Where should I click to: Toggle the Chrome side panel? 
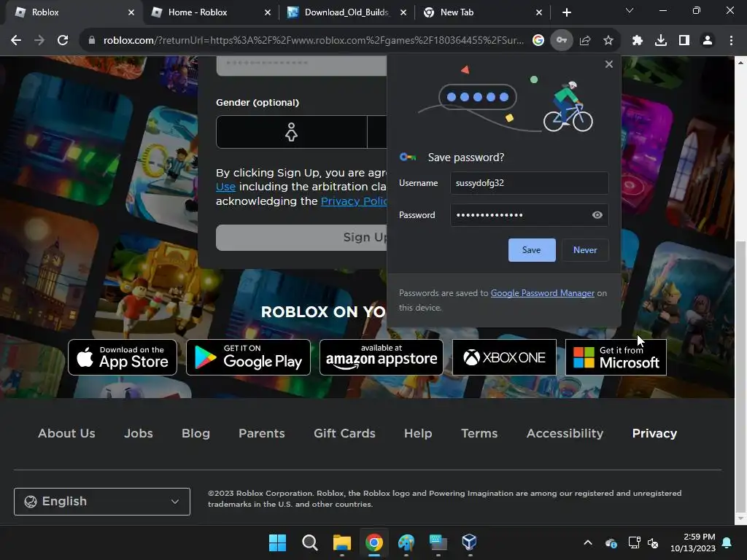click(684, 41)
